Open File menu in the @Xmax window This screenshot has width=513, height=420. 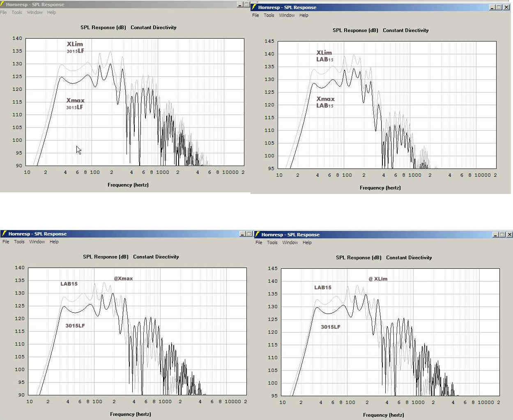[6, 242]
